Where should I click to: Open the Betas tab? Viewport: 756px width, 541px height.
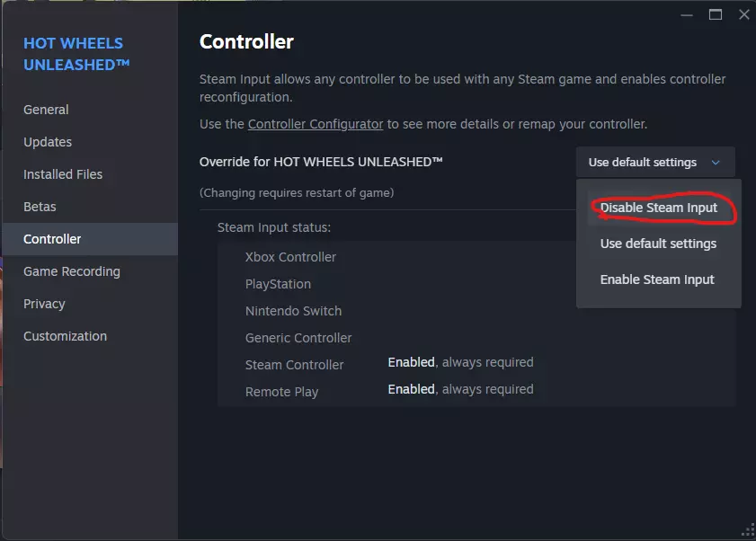click(40, 207)
